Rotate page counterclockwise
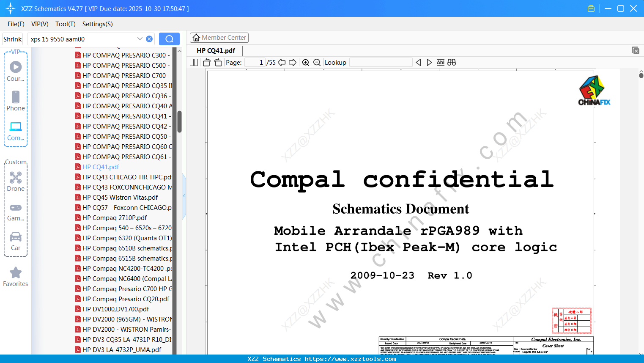 coord(207,62)
